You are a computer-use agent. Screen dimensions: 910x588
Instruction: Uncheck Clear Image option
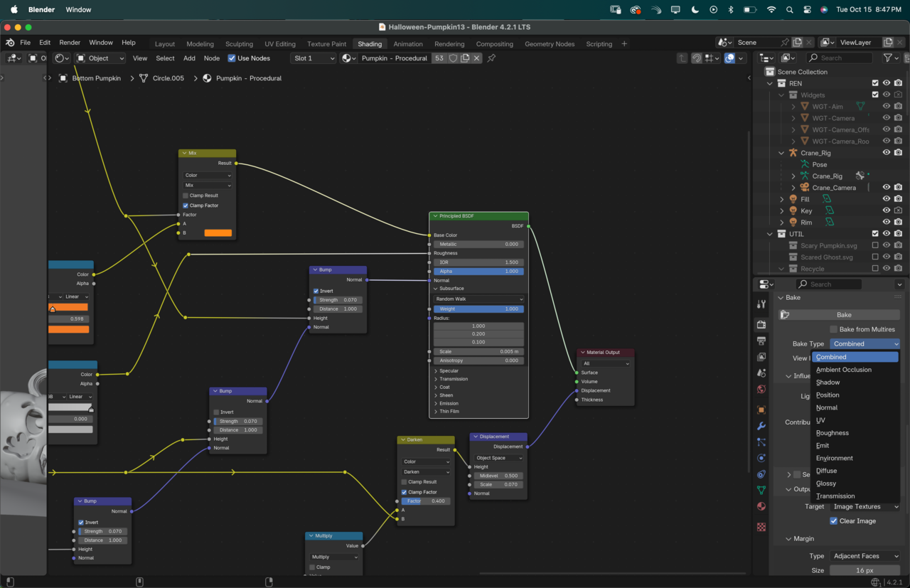(x=834, y=521)
